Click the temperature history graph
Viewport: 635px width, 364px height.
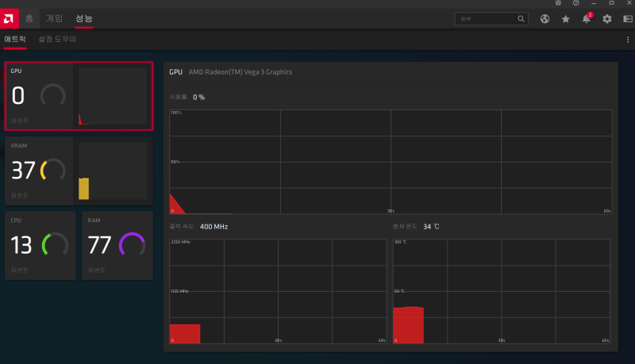502,291
